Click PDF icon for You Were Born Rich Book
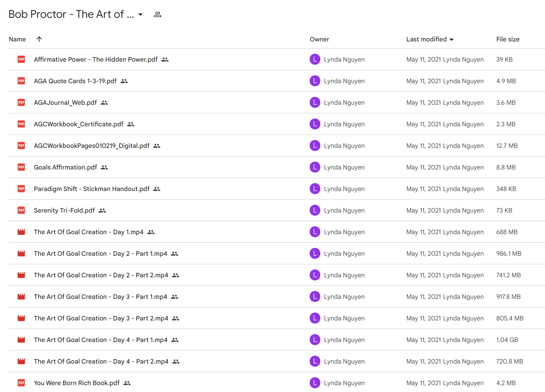The width and height of the screenshot is (545, 392). (21, 383)
